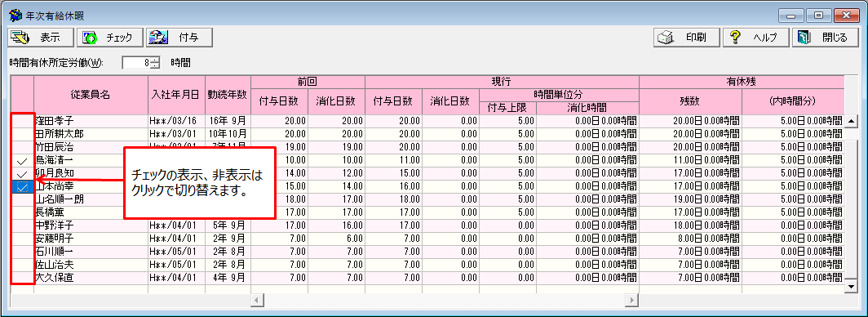Click tenure cell 16年 9月
Image resolution: width=868 pixels, height=317 pixels.
pyautogui.click(x=228, y=121)
